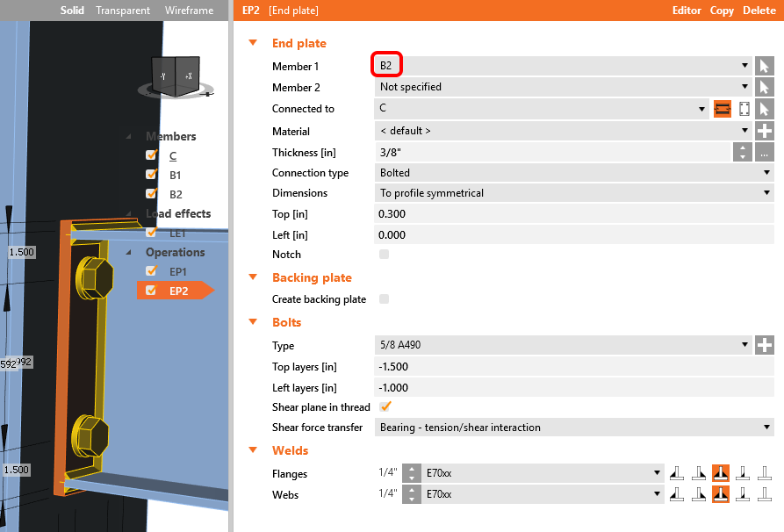The height and width of the screenshot is (532, 784).
Task: Collapse the Bolts section
Action: (254, 322)
